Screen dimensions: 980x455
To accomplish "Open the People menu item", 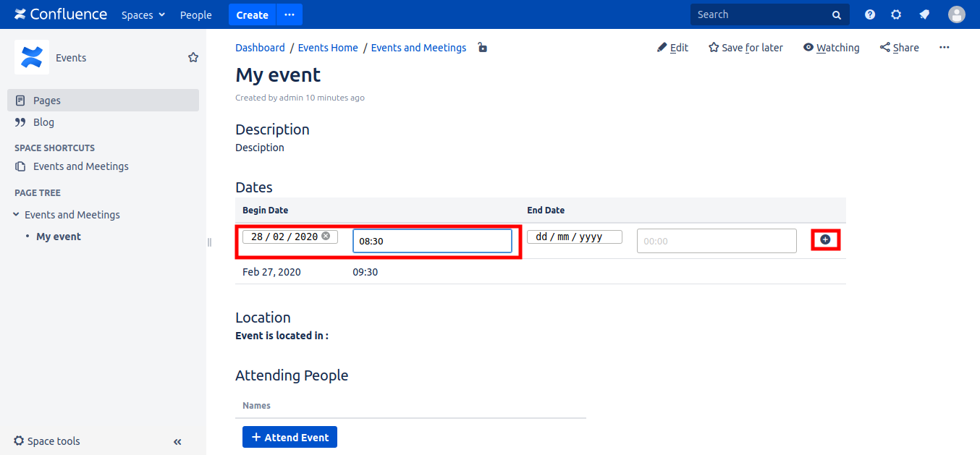I will [x=195, y=14].
